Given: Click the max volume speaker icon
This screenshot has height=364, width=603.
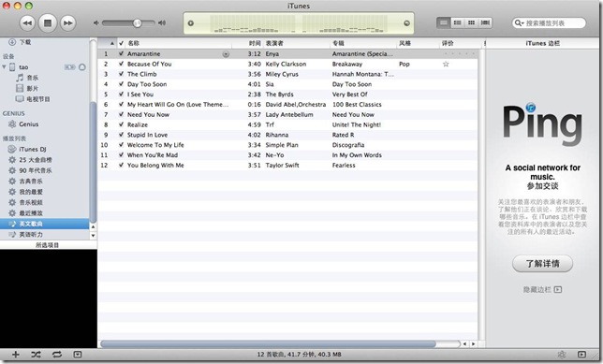Looking at the screenshot, I should pos(162,23).
